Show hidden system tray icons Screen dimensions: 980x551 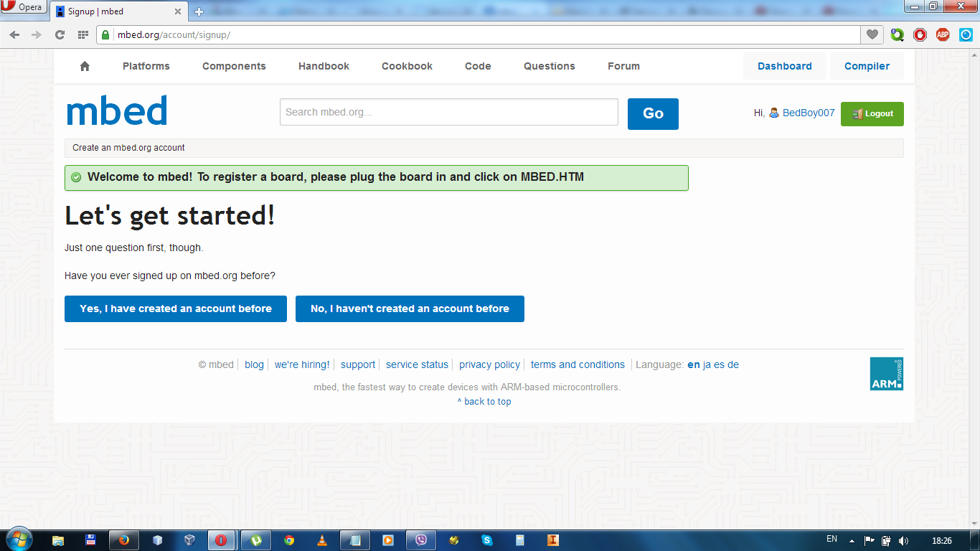point(852,540)
